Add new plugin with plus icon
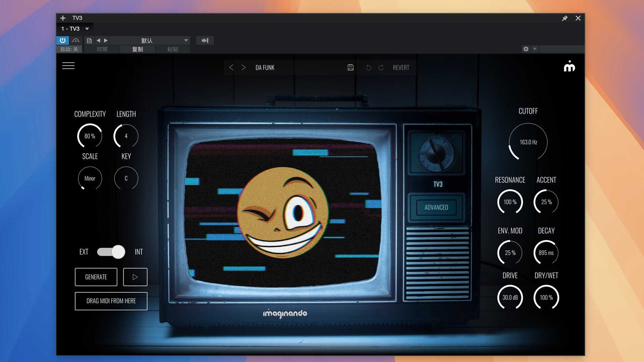 (x=63, y=18)
